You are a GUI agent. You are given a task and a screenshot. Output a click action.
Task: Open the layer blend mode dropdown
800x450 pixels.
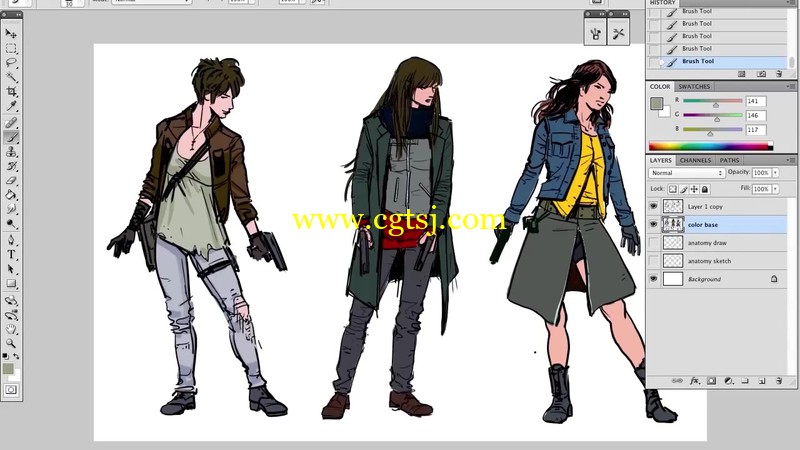point(687,173)
